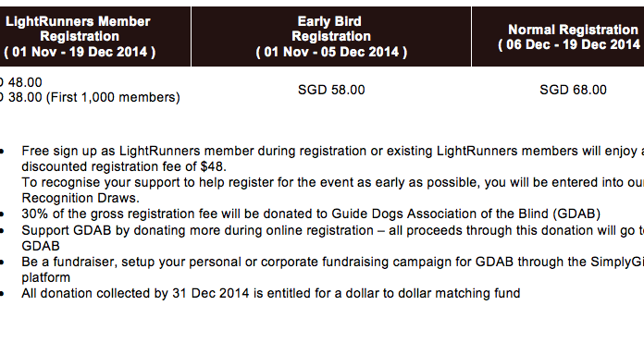644x342 pixels.
Task: Click the 06 Dec - 19 Dec 2014 date range
Action: [571, 44]
